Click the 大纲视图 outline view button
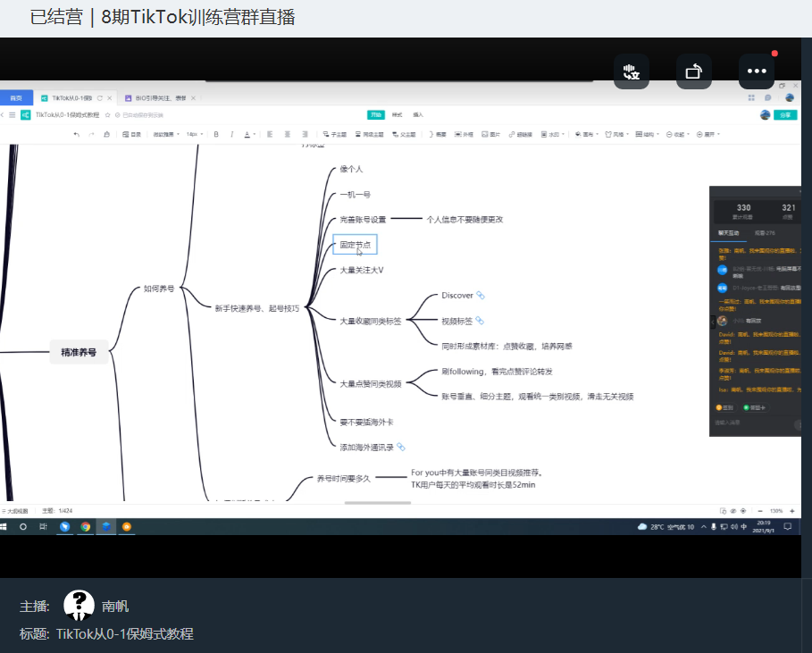Screen dimensions: 812x653 (x=15, y=511)
